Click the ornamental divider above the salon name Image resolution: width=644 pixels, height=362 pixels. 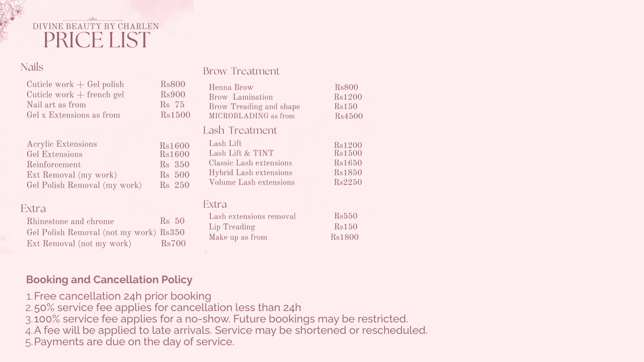pyautogui.click(x=93, y=19)
